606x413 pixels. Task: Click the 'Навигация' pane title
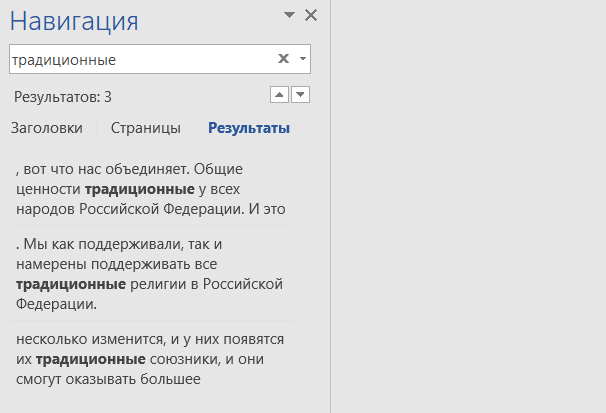(x=74, y=21)
